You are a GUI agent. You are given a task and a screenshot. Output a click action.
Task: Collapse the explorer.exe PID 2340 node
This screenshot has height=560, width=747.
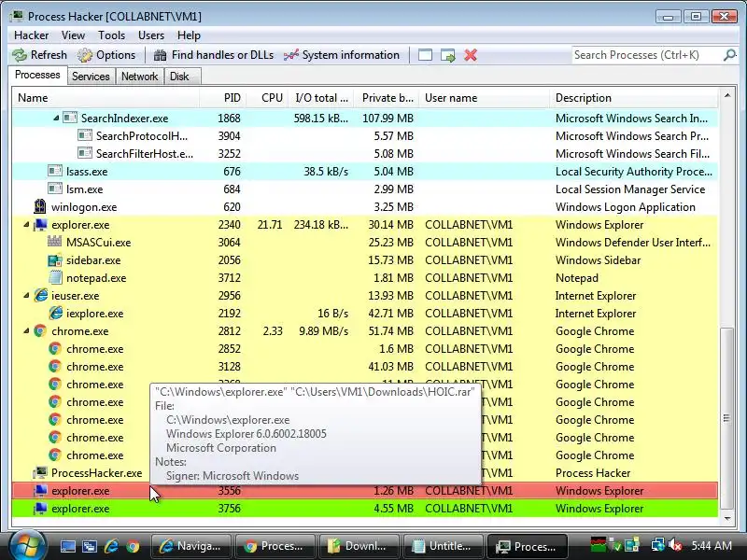pyautogui.click(x=26, y=225)
